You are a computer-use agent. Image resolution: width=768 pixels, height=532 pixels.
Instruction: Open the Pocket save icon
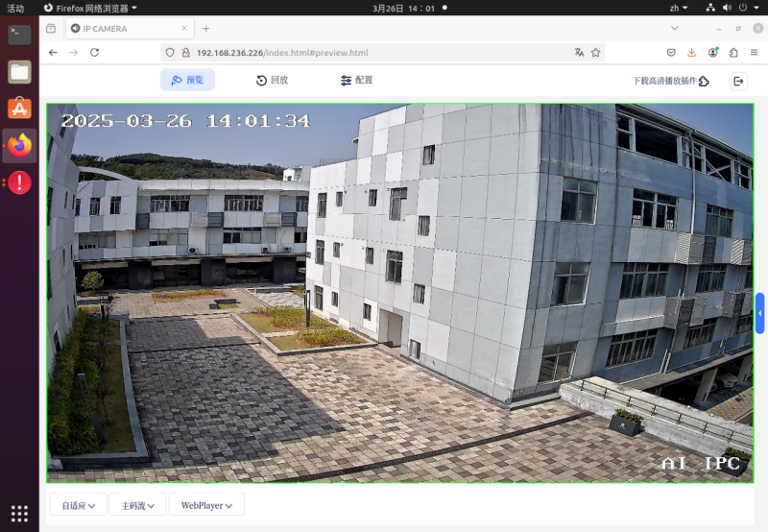(671, 53)
